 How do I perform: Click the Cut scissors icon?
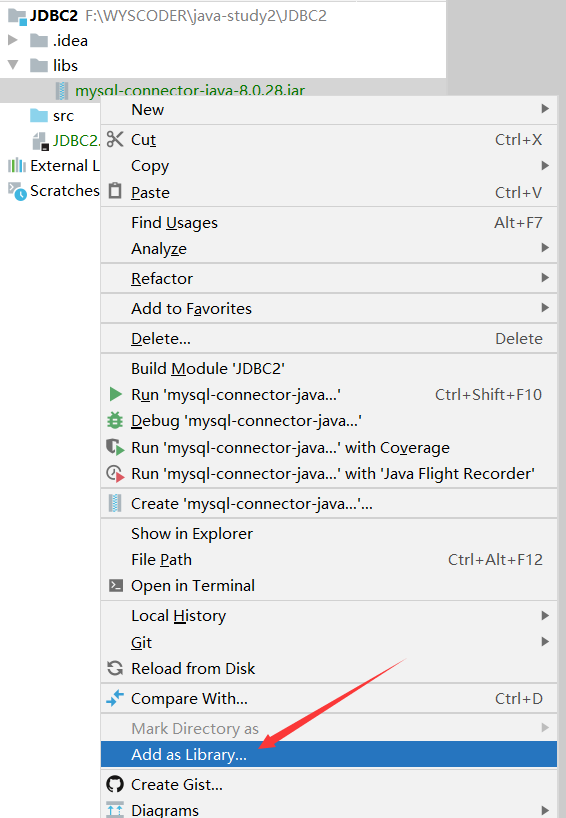tap(115, 139)
